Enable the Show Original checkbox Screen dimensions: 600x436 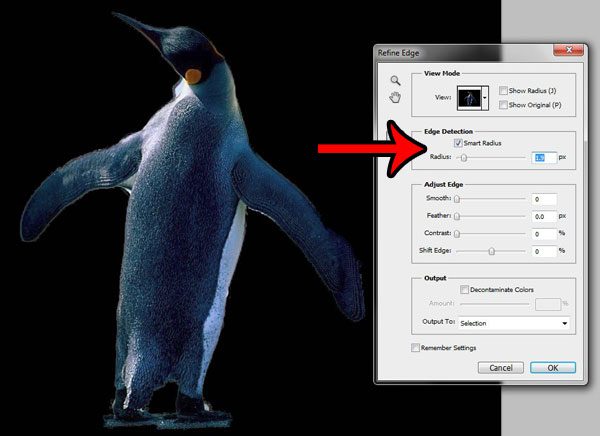pyautogui.click(x=503, y=104)
